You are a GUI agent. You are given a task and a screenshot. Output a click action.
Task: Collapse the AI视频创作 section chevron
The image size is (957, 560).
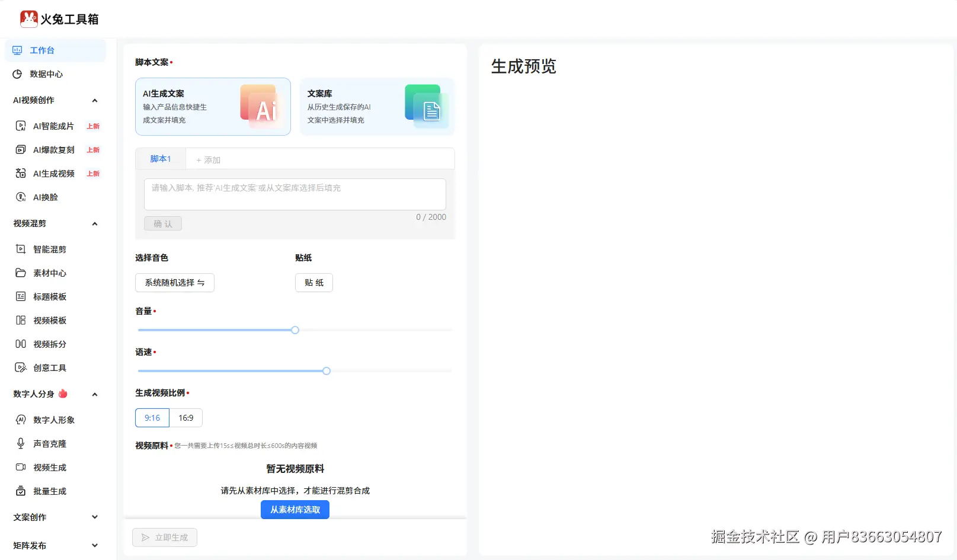(95, 101)
